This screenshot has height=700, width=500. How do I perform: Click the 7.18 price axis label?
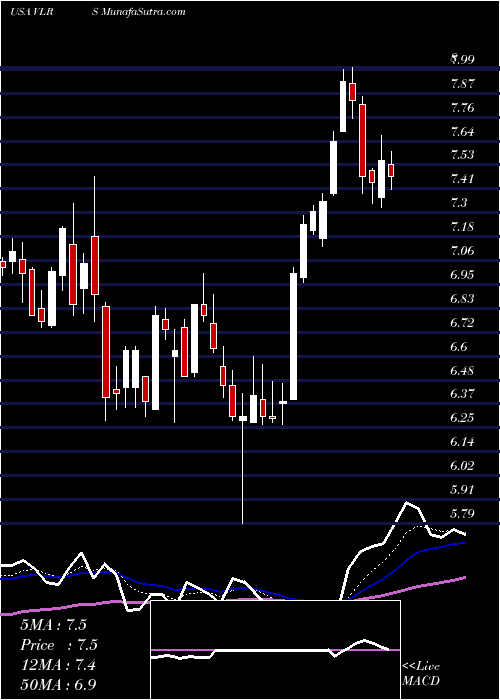pos(462,227)
